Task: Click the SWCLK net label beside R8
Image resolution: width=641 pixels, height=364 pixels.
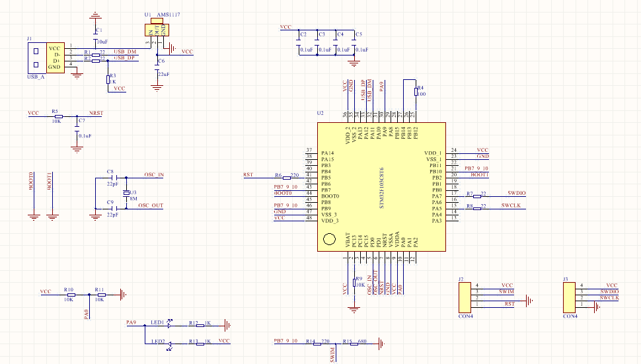Action: click(x=511, y=205)
